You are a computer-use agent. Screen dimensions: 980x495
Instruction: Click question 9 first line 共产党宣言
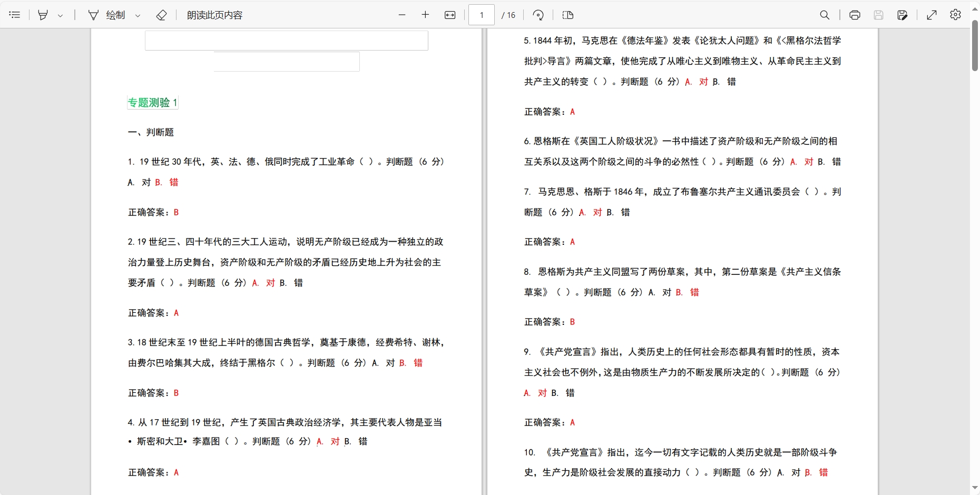pyautogui.click(x=682, y=352)
